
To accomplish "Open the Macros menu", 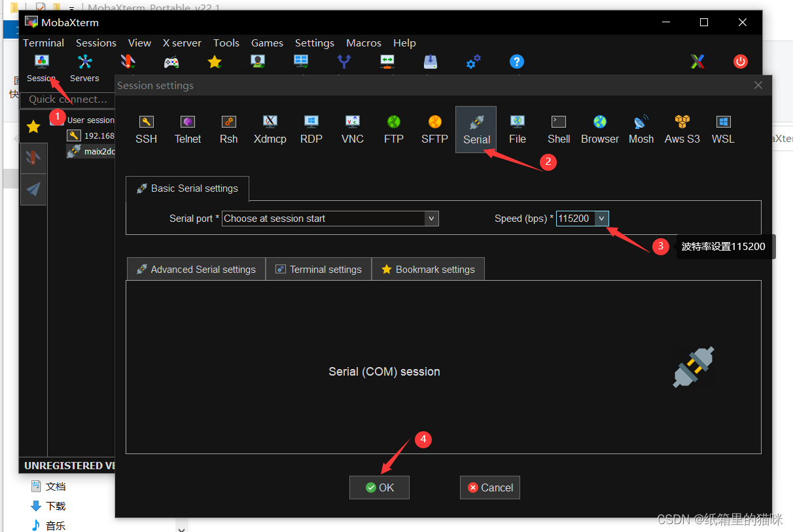I will pyautogui.click(x=364, y=43).
